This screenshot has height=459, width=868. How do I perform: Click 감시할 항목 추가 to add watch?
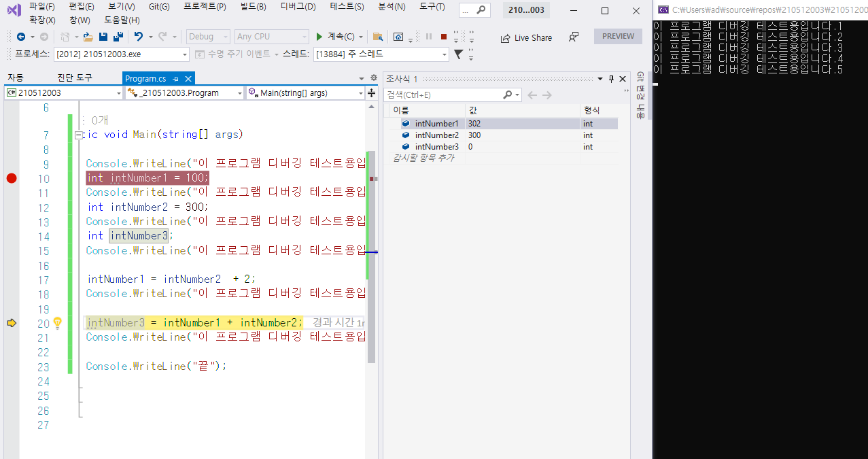click(x=423, y=158)
